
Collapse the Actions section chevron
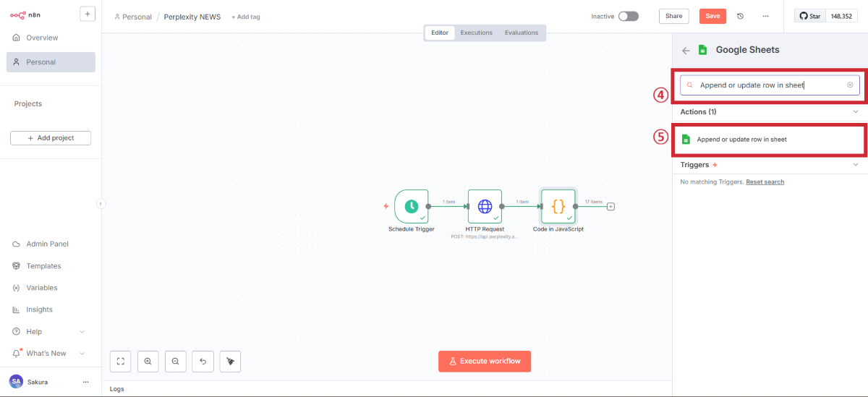[x=856, y=112]
